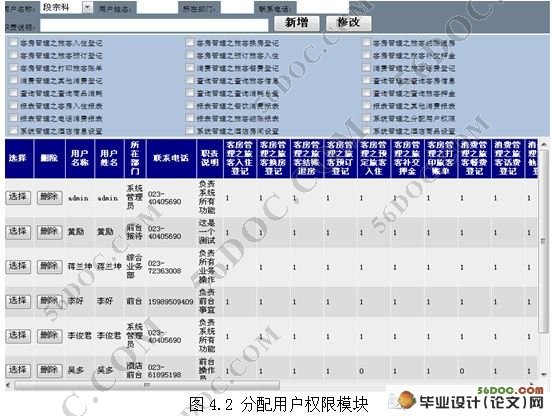Image resolution: width=552 pixels, height=416 pixels.
Task: Click the vertical scrollbar thumb
Action: 544,241
